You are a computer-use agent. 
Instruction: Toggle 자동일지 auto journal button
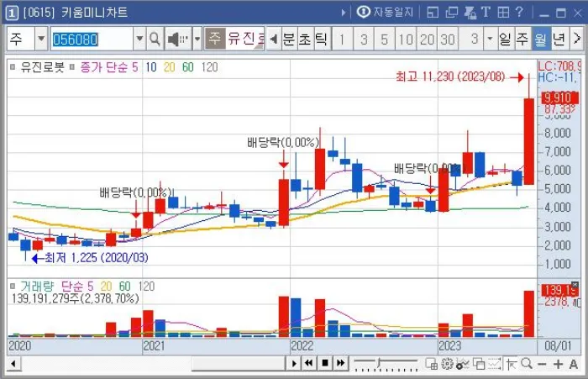[x=385, y=13]
